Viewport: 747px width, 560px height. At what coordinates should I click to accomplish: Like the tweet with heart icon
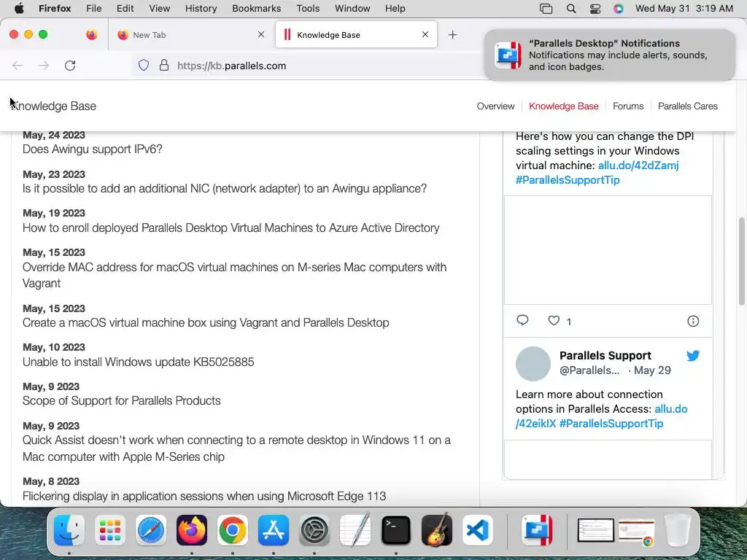pos(554,321)
